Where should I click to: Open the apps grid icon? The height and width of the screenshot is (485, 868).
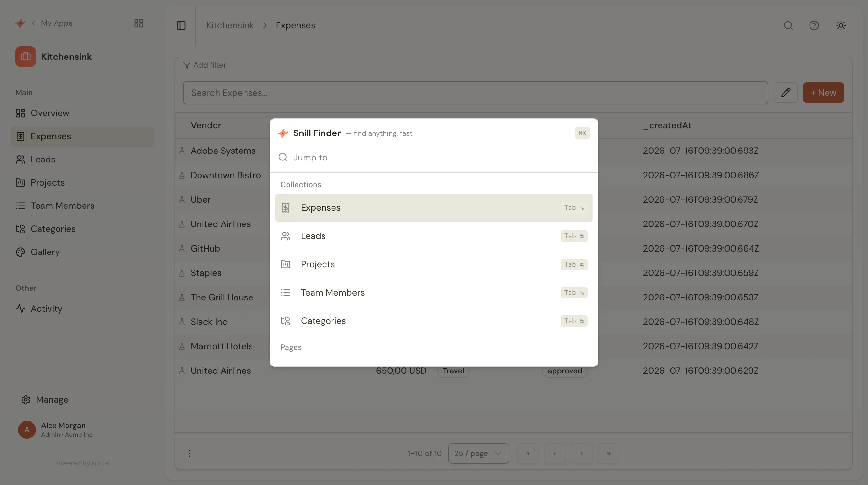click(x=138, y=23)
